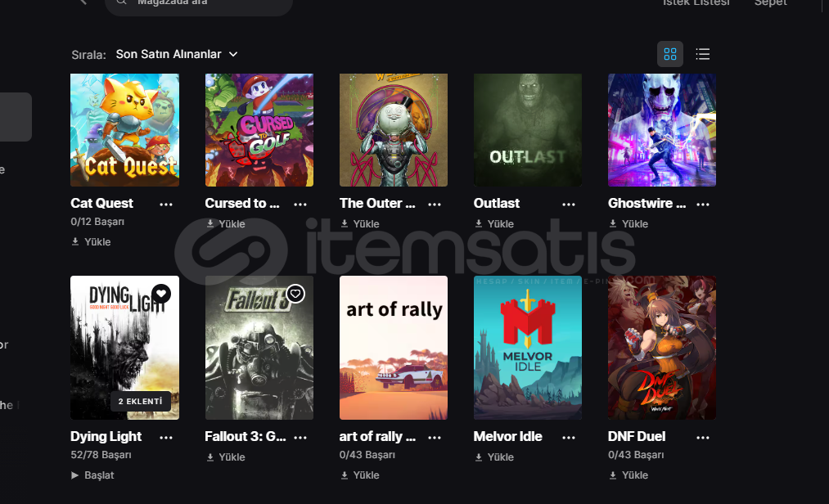Open Sepet in top bar
Viewport: 829px width, 504px height.
[x=771, y=2]
